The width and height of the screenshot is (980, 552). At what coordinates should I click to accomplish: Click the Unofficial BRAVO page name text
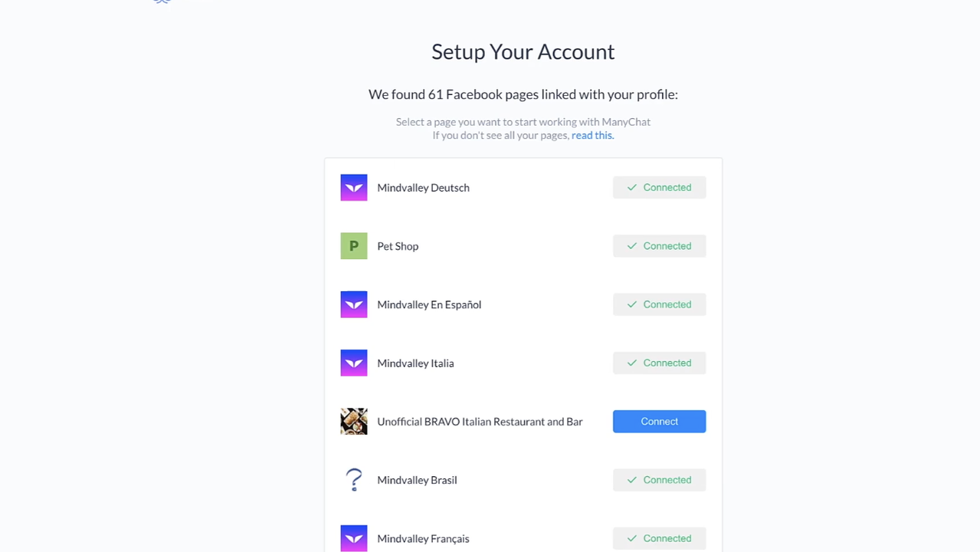click(480, 421)
